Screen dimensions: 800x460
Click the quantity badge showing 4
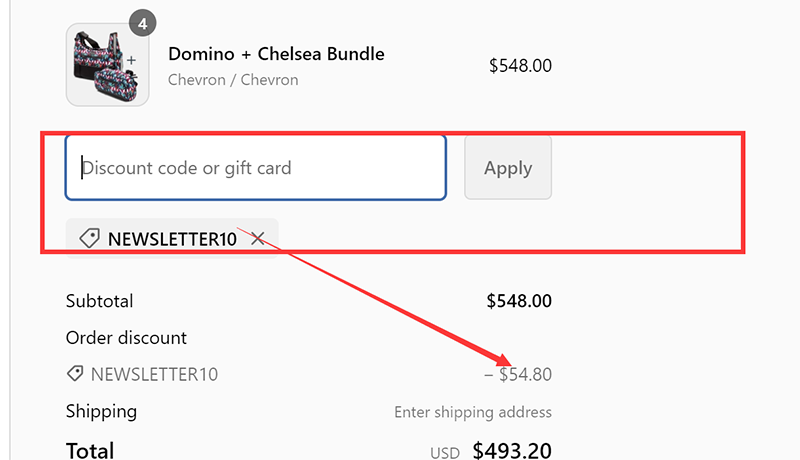click(x=143, y=22)
